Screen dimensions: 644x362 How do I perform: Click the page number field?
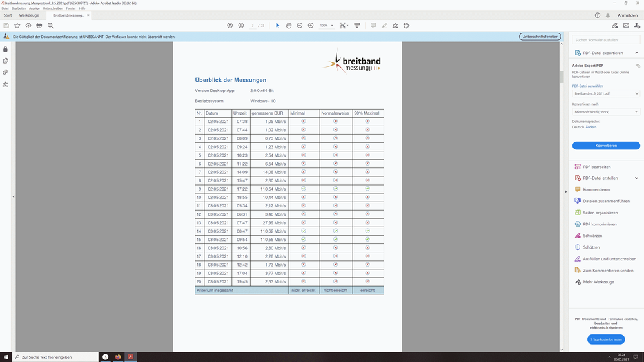point(253,26)
